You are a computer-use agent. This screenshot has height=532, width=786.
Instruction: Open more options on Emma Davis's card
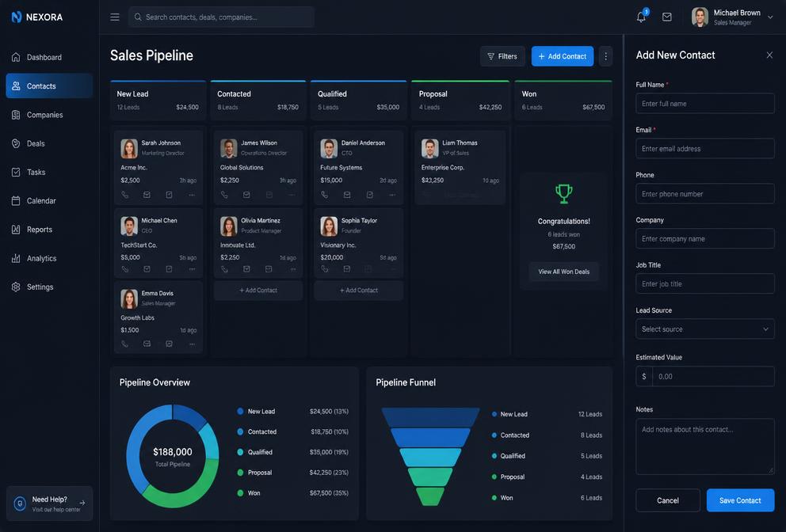click(x=192, y=344)
